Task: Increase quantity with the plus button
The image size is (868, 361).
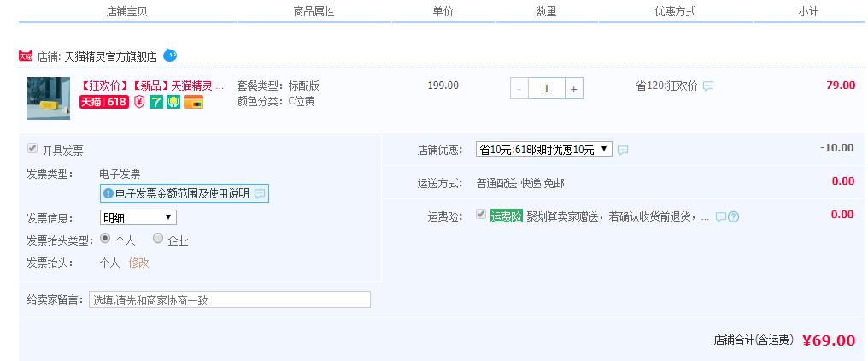Action: point(573,89)
